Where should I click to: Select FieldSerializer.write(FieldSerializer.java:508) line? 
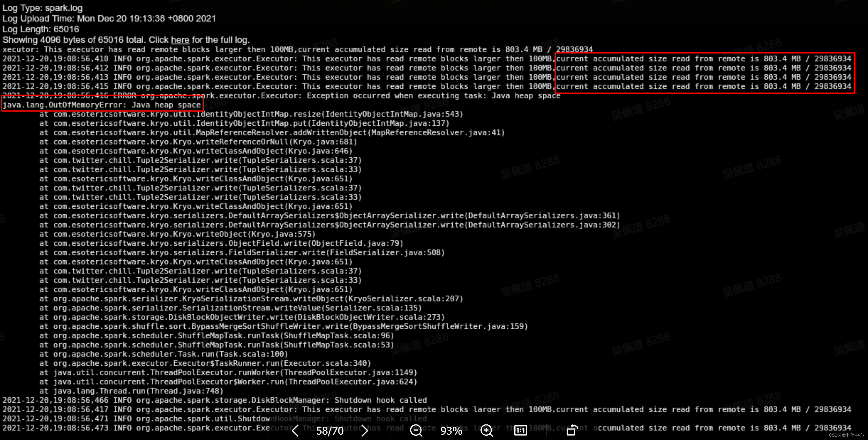(x=242, y=252)
